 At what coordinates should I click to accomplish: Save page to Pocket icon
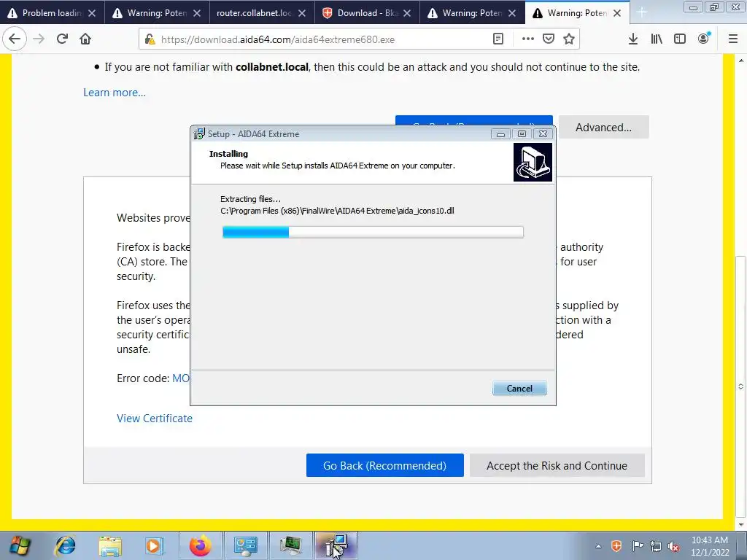pos(549,39)
